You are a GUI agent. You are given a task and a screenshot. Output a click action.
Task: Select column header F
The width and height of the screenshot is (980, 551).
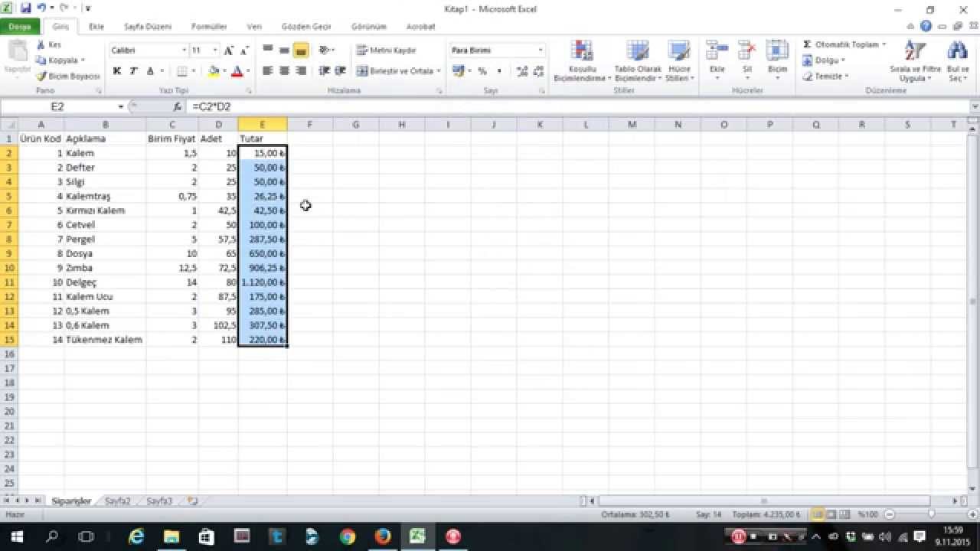[309, 124]
